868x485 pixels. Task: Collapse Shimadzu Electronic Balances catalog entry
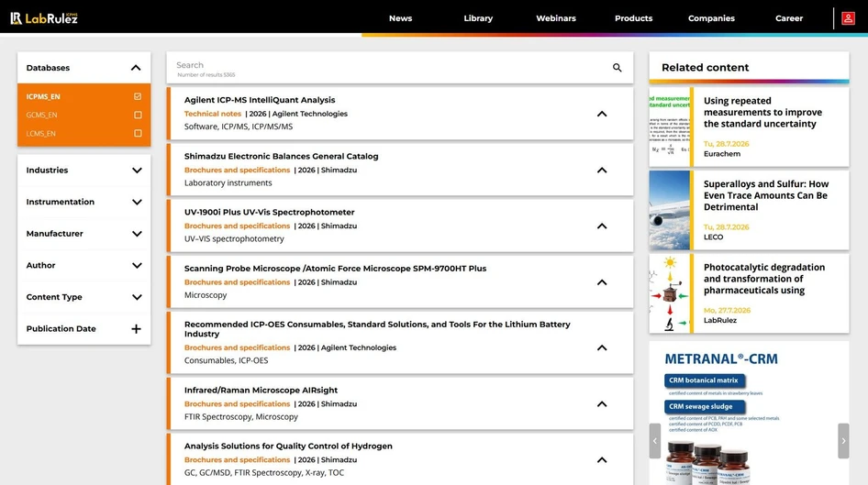click(x=602, y=171)
